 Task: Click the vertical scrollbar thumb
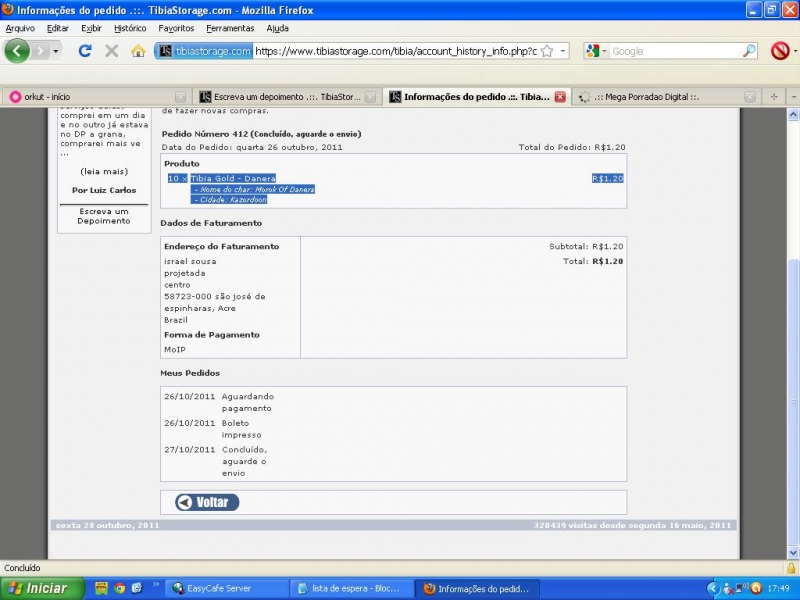[793, 403]
